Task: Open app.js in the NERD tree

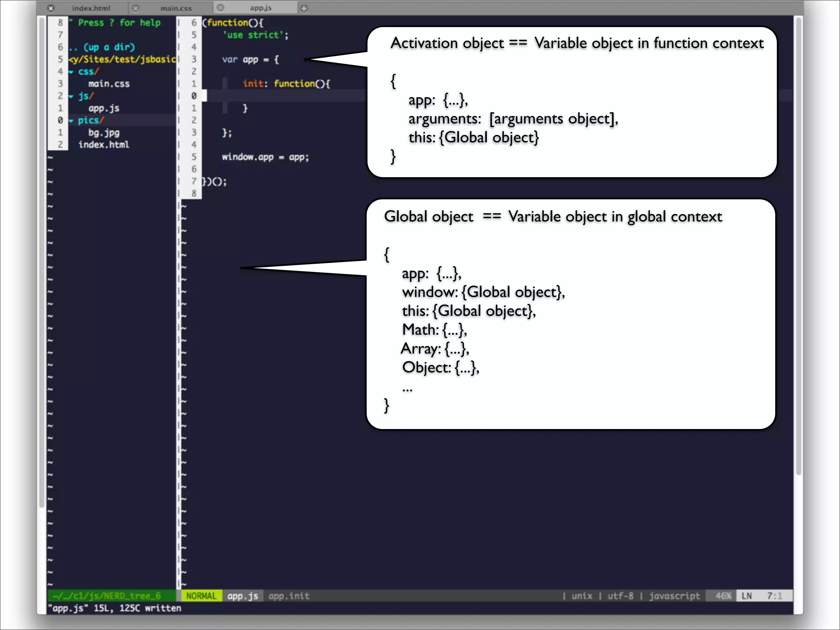Action: coord(104,108)
